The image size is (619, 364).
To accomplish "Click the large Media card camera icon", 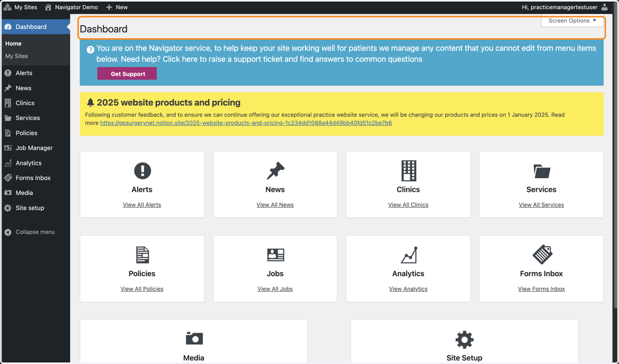I will pyautogui.click(x=194, y=339).
